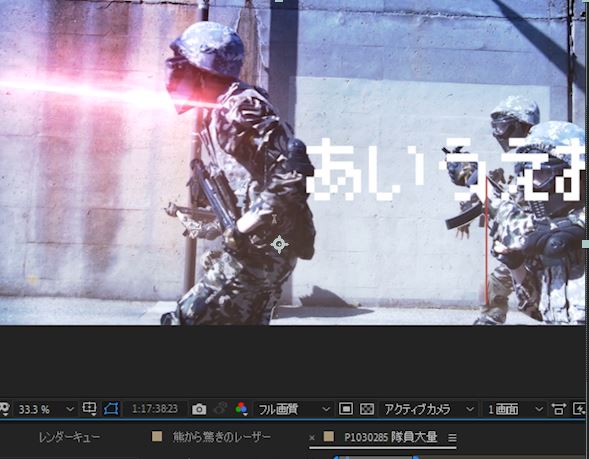Image resolution: width=589 pixels, height=459 pixels.
Task: Open the P1030285 隊員大量 panel menu
Action: point(452,438)
